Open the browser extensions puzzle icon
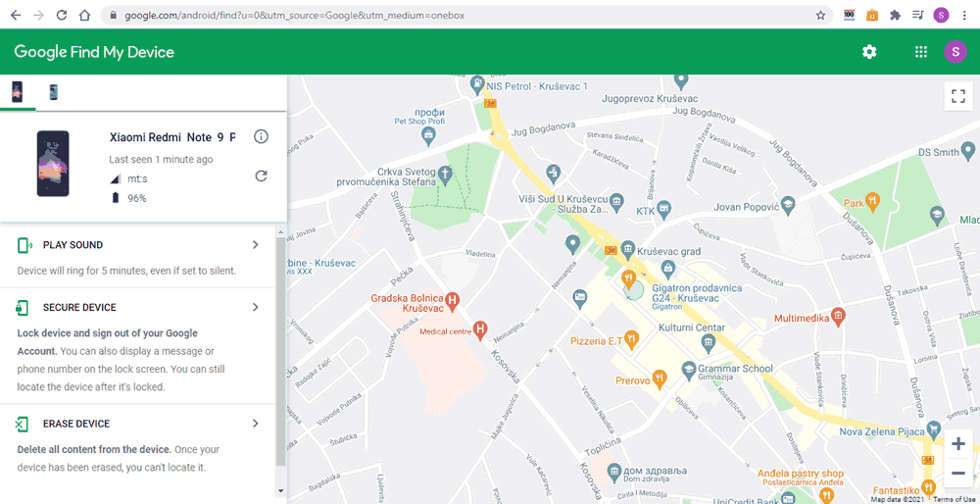Viewport: 980px width, 504px height. coord(895,16)
